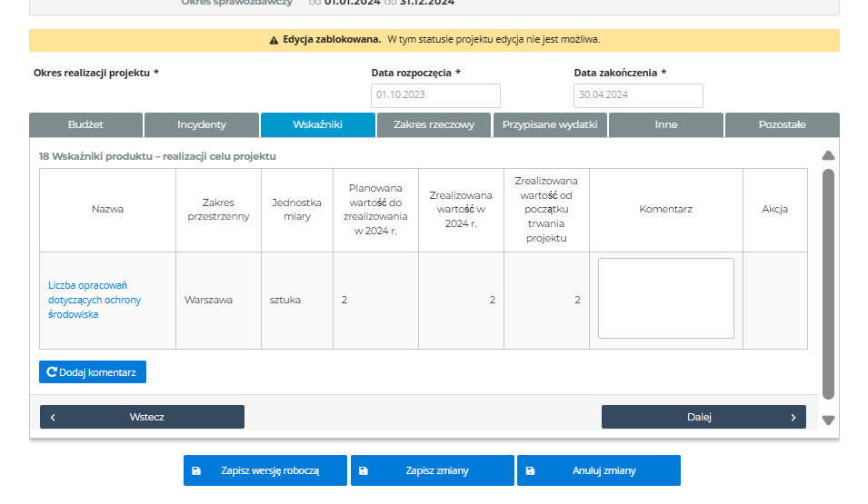Click the left chevron on Wstecz
This screenshot has width=868, height=504.
pos(54,418)
